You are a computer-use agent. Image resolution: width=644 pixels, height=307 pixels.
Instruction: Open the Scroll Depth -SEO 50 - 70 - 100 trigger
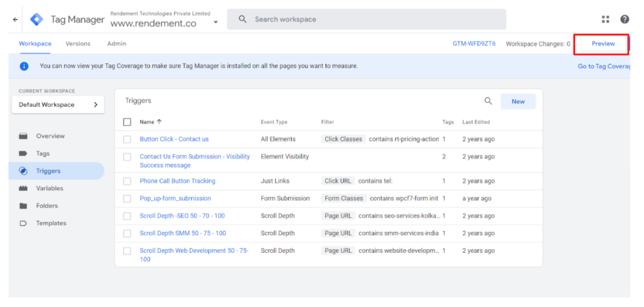click(182, 216)
